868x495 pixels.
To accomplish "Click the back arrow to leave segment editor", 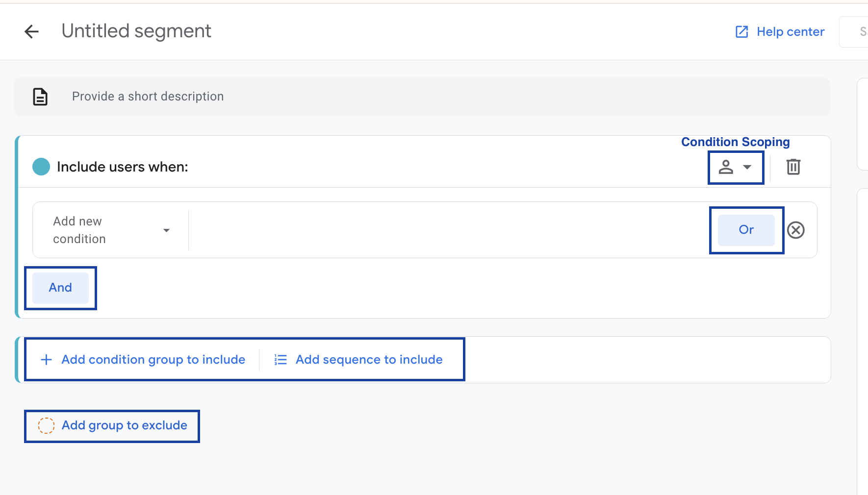I will point(31,31).
